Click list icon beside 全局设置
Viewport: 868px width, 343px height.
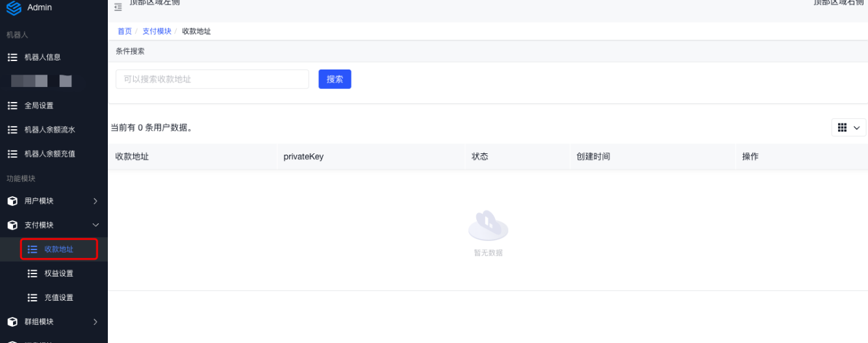[12, 105]
